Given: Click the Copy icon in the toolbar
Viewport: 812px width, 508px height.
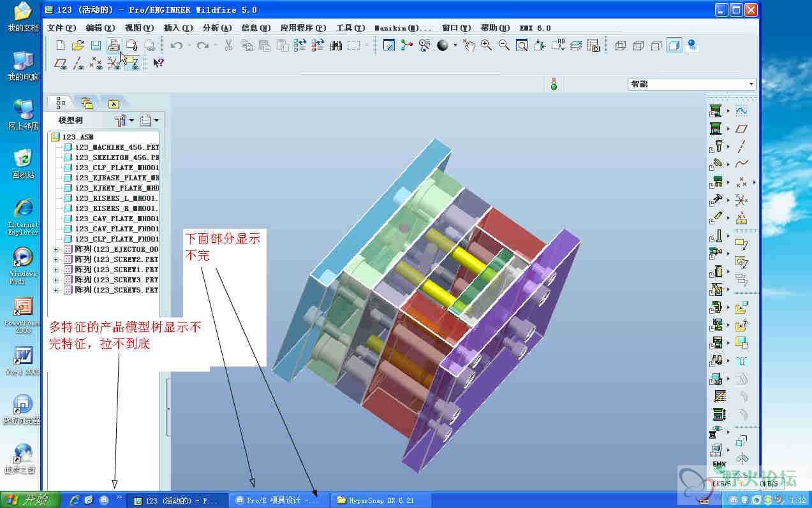Looking at the screenshot, I should (x=247, y=45).
